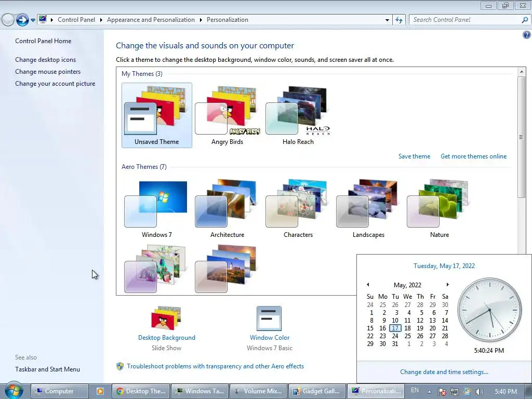The width and height of the screenshot is (532, 399).
Task: Click the refresh button beside address bar
Action: coord(399,20)
